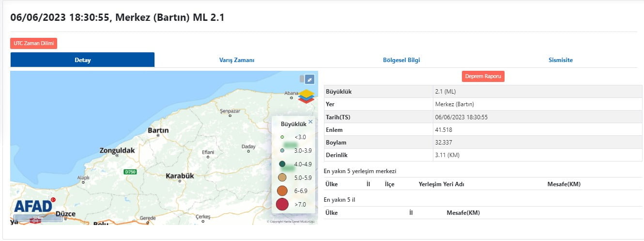Click the >7.0 red magnitude swatch
Viewport: 644px width, 241px height.
coord(282,205)
